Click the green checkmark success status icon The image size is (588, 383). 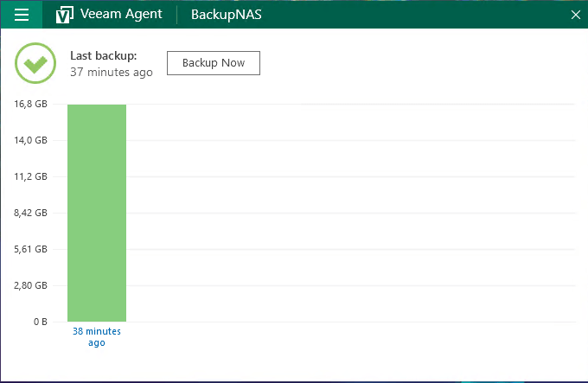point(35,63)
